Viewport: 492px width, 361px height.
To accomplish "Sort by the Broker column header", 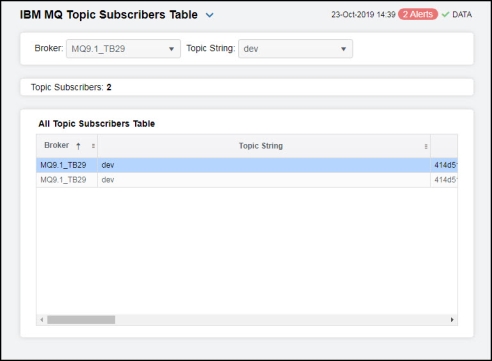I will click(x=57, y=145).
